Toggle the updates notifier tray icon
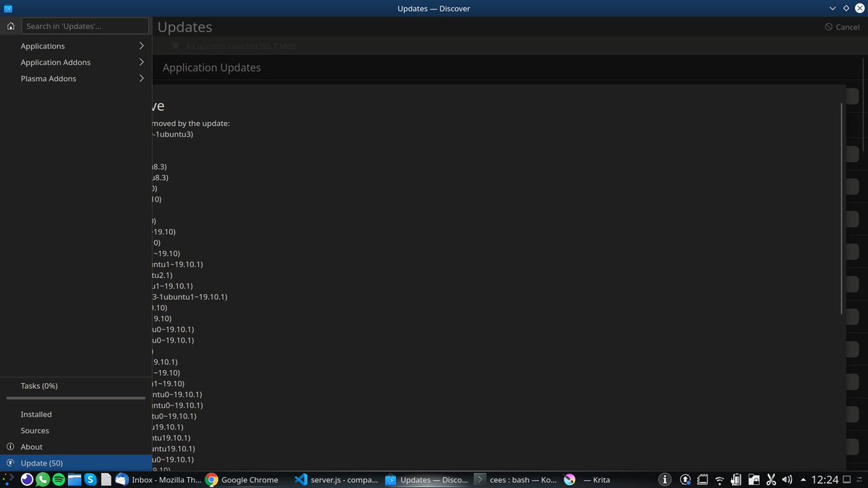The height and width of the screenshot is (488, 868). 685,479
